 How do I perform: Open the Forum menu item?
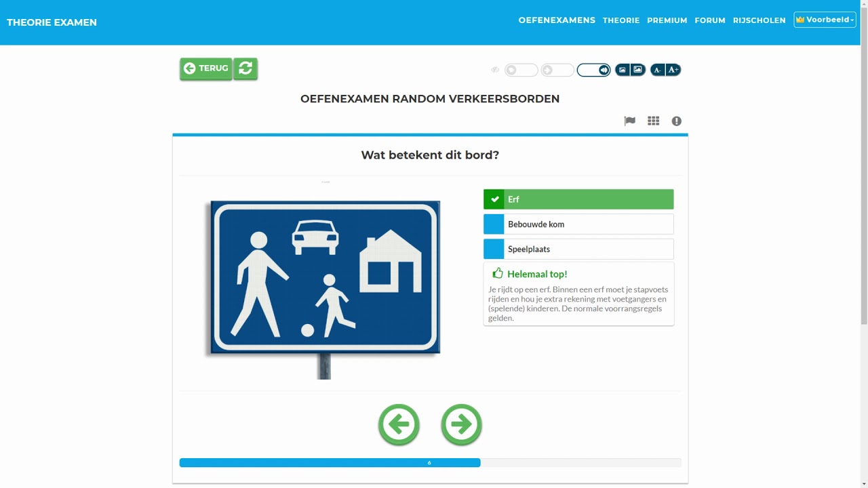[x=710, y=20]
